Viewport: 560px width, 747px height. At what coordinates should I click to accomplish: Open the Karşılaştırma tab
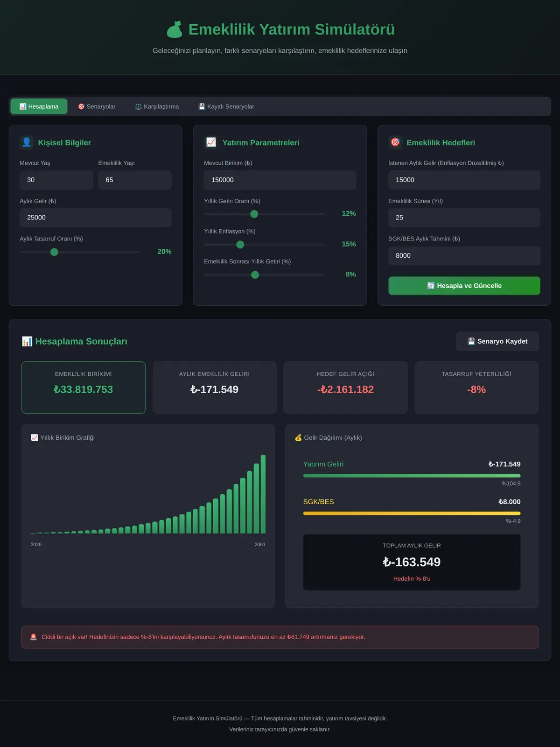pos(157,106)
